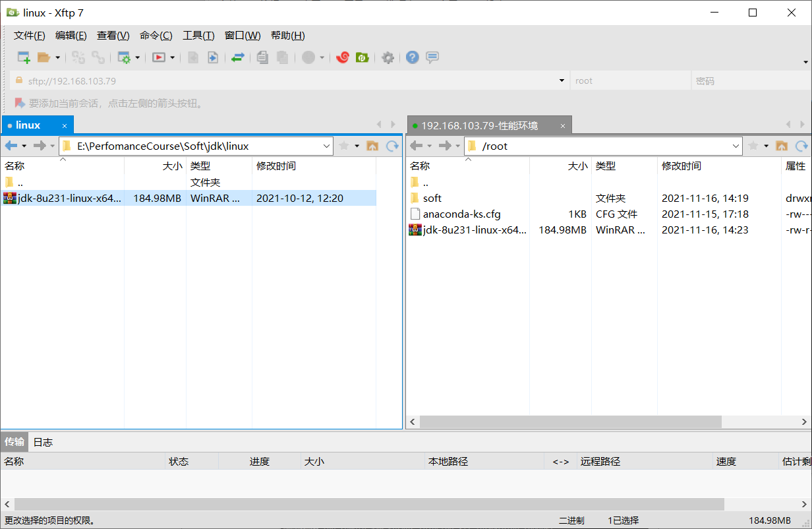The image size is (812, 529).
Task: Click the chat feedback bubble icon
Action: tap(432, 57)
